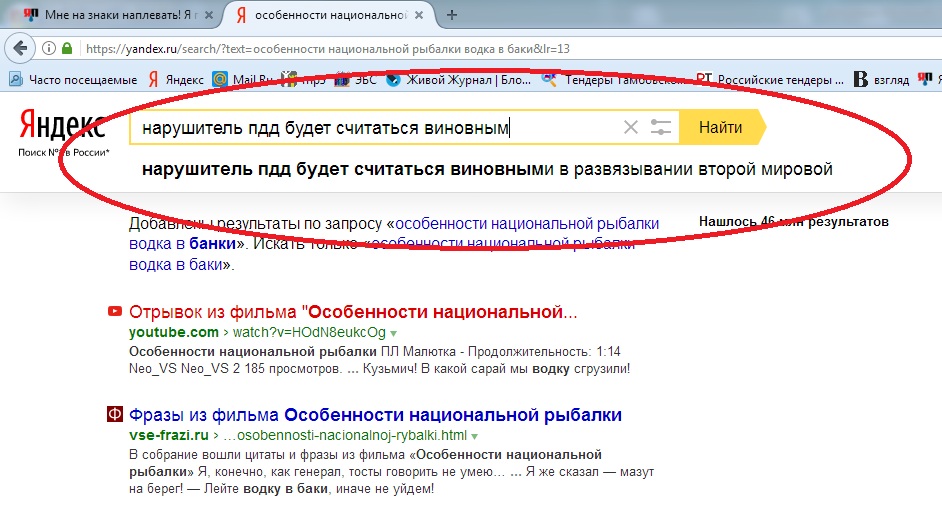Image resolution: width=942 pixels, height=511 pixels.
Task: Open the youtube.com green domain link
Action: 174,332
